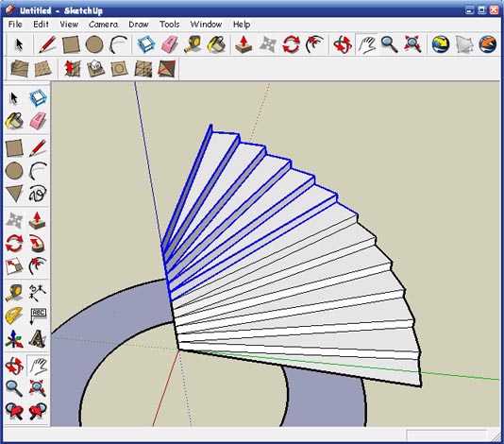Open the Draw menu

(x=139, y=25)
